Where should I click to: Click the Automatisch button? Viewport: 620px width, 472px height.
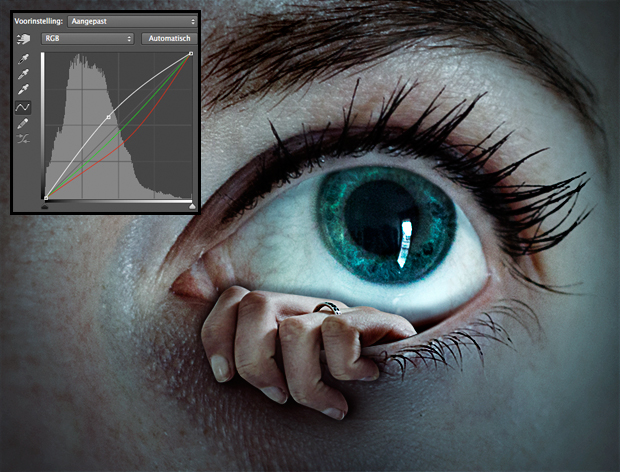click(x=169, y=38)
